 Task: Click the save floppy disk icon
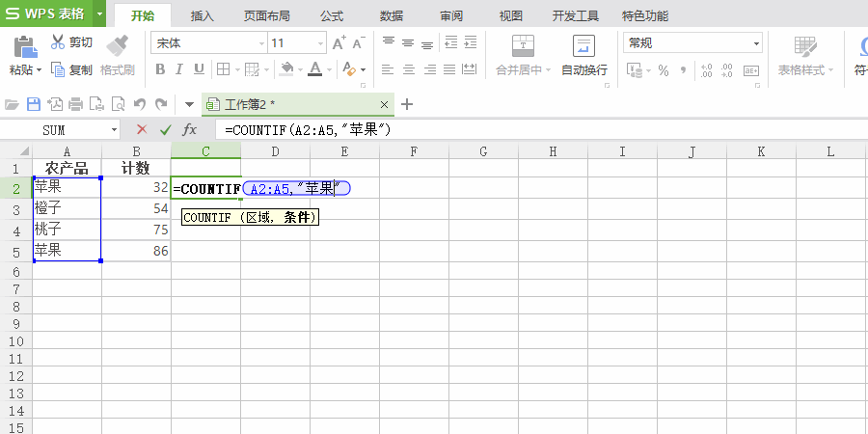[34, 104]
